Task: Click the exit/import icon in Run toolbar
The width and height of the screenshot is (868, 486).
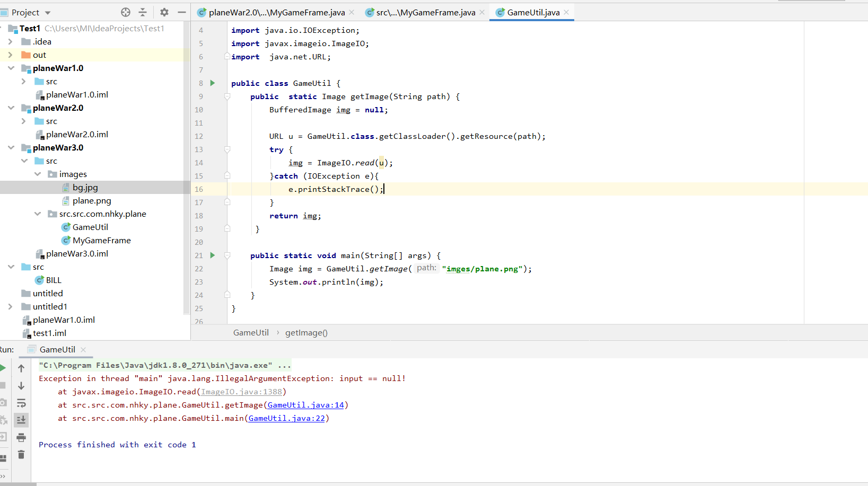Action: click(x=3, y=437)
